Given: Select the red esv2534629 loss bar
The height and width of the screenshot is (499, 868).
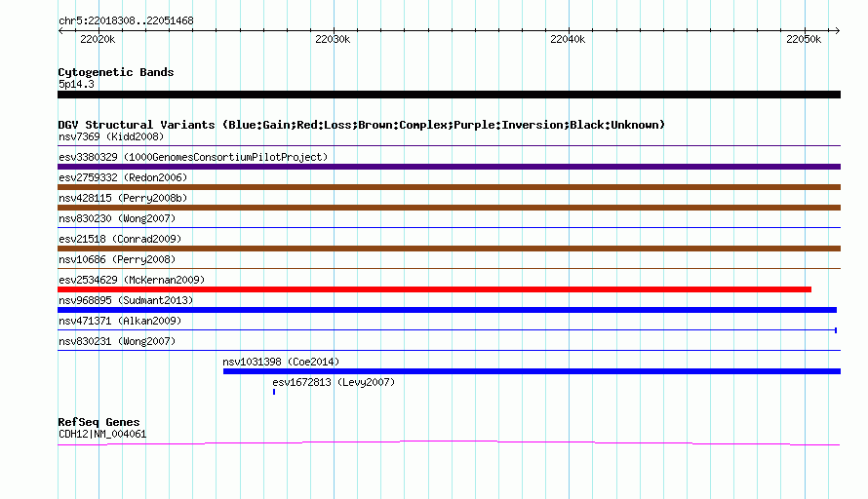Looking at the screenshot, I should pos(435,289).
